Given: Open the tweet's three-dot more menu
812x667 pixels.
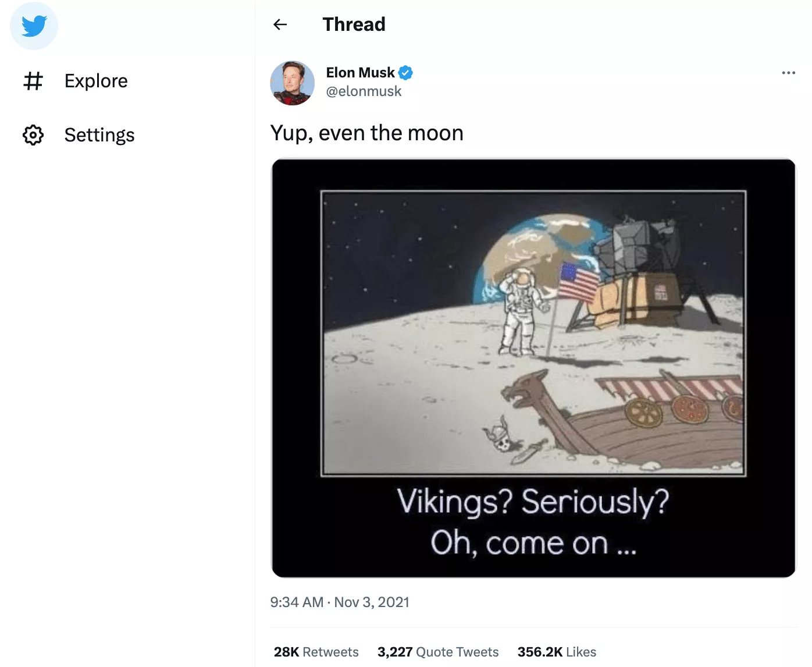Looking at the screenshot, I should 788,73.
